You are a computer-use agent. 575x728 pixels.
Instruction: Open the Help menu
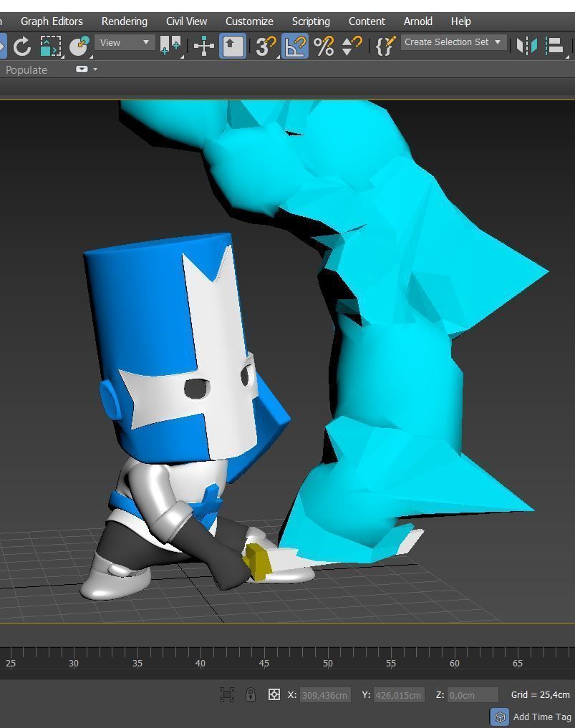(x=460, y=21)
